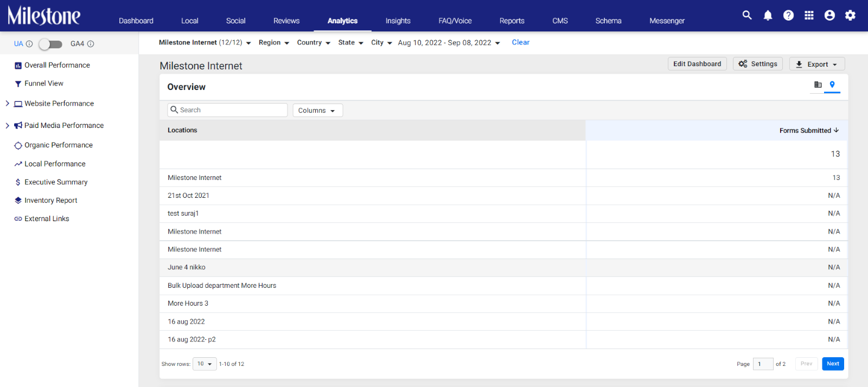Open the Country filter dropdown
The height and width of the screenshot is (387, 868).
click(314, 42)
